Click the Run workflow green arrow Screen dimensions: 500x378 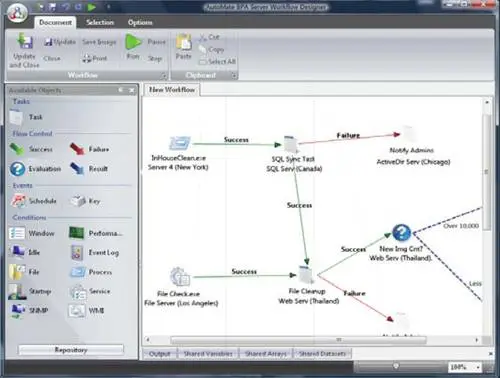click(x=133, y=42)
